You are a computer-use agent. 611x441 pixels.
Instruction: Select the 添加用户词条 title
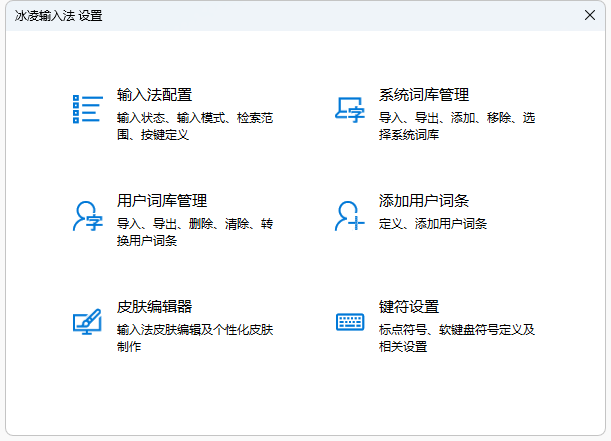click(424, 201)
